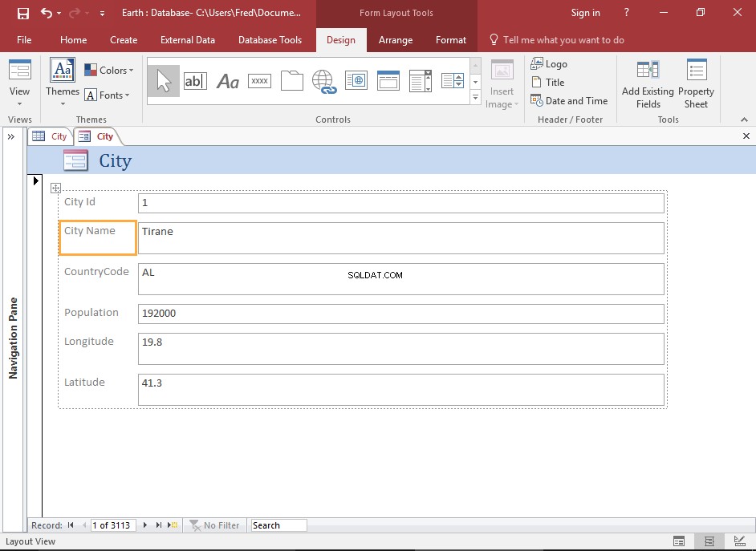This screenshot has height=551, width=756.
Task: Pick the Navigation Control icon
Action: [388, 80]
